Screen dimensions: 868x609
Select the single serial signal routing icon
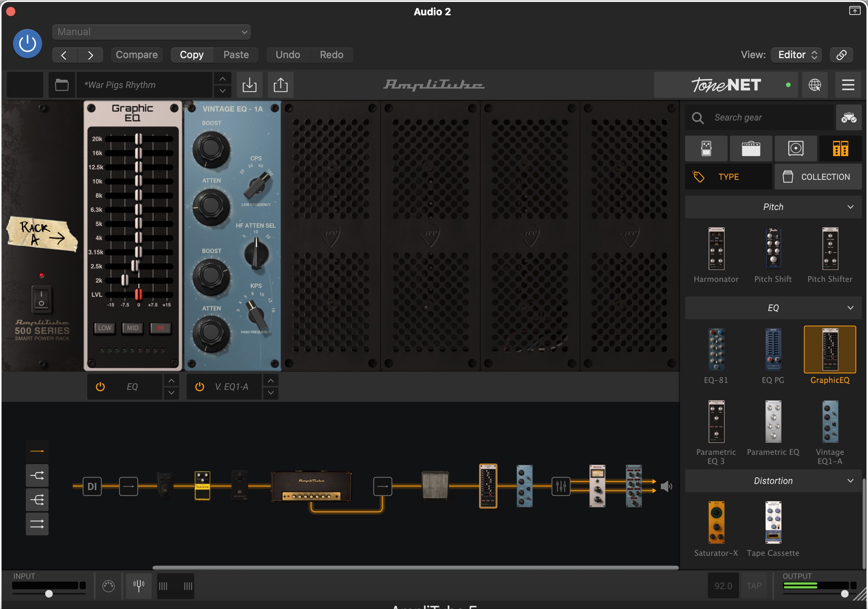(37, 451)
